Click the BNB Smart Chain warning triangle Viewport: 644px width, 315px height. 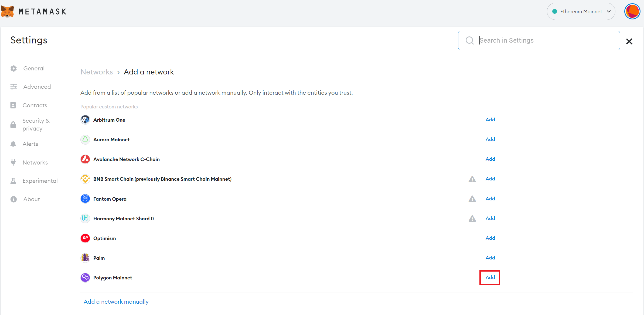(x=472, y=179)
